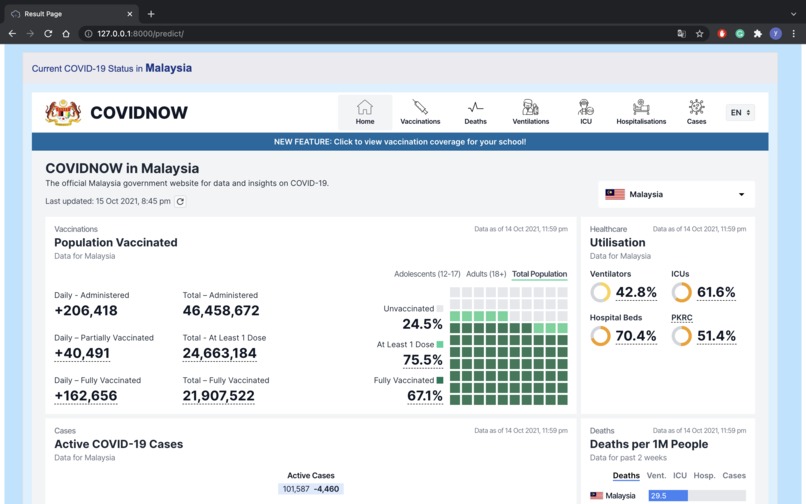Click the Total Administered 46,458,672 value
Viewport: 806px width, 504px height.
point(221,311)
